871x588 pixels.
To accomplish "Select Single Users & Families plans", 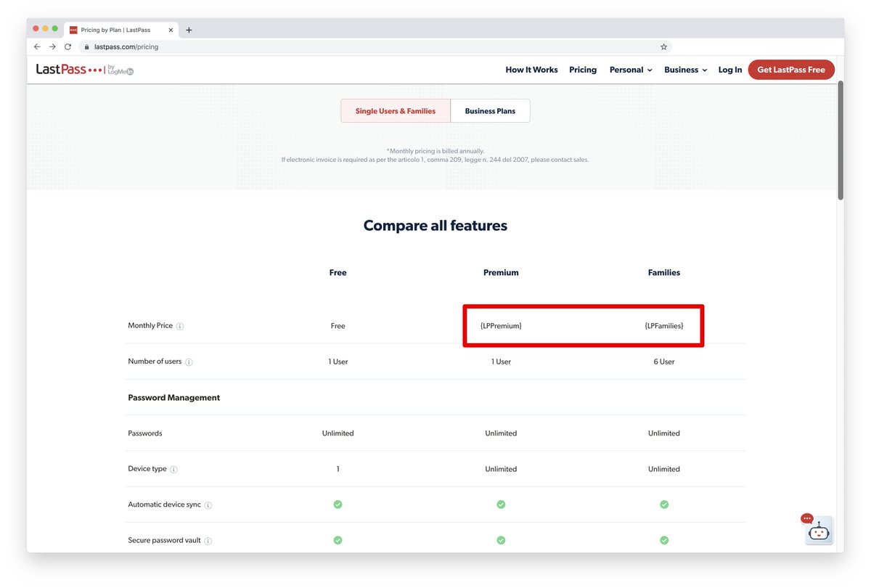I will 396,111.
